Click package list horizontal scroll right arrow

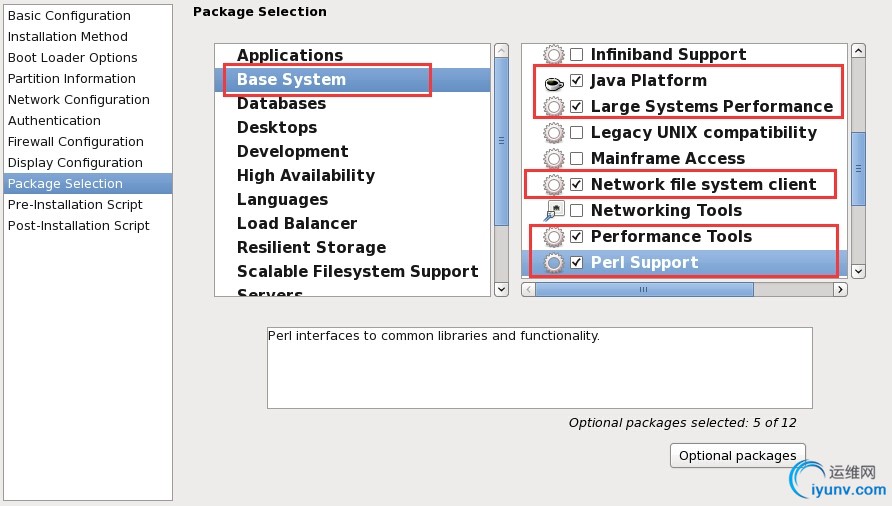click(x=840, y=290)
